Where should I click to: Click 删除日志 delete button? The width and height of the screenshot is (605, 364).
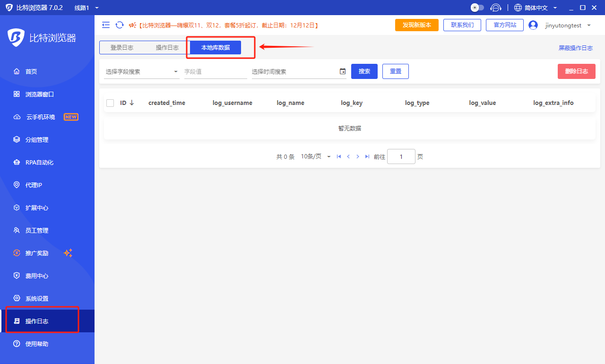(x=577, y=71)
